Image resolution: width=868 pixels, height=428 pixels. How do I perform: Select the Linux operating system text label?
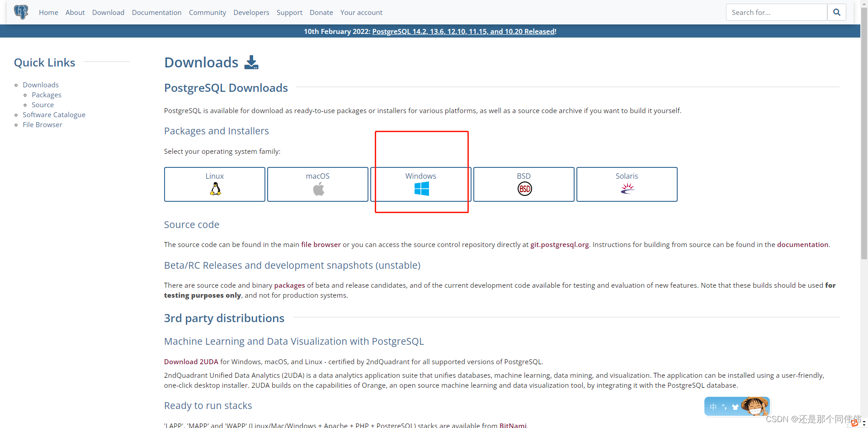pos(215,176)
